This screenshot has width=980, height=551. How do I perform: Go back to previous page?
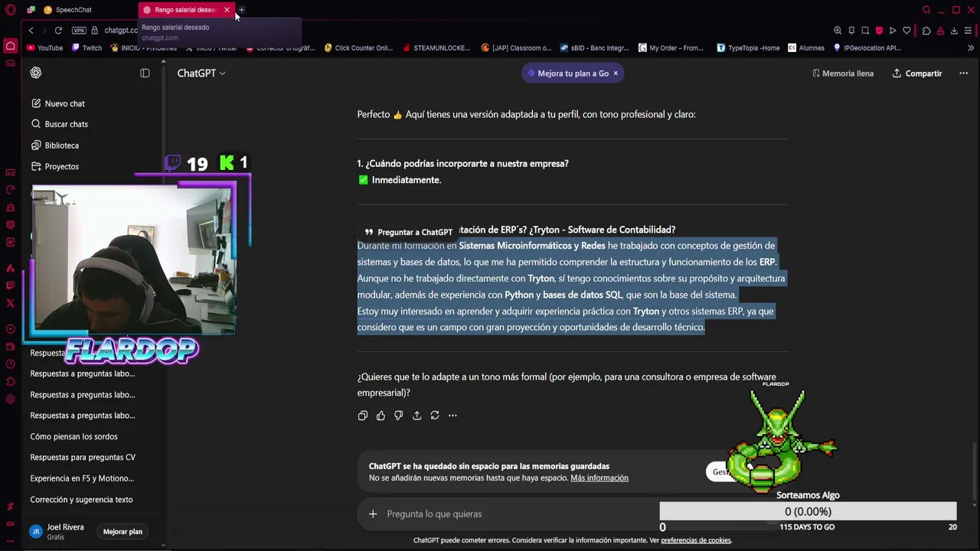click(31, 31)
